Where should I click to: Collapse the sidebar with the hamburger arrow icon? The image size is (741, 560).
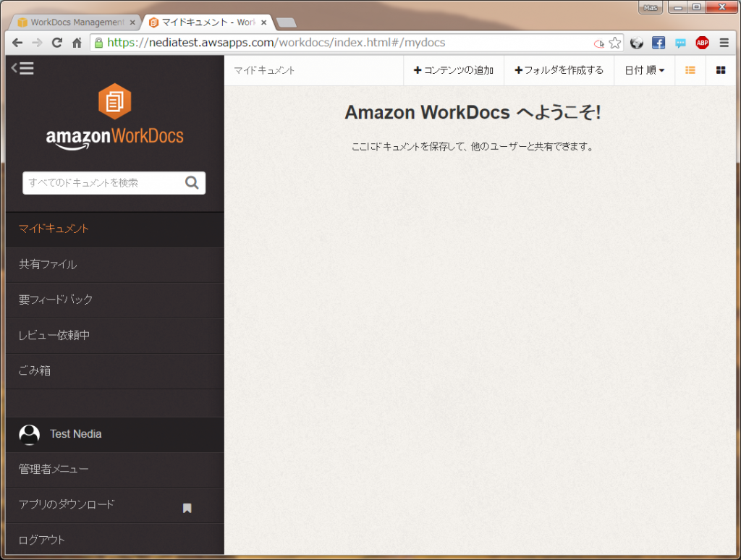[x=22, y=68]
